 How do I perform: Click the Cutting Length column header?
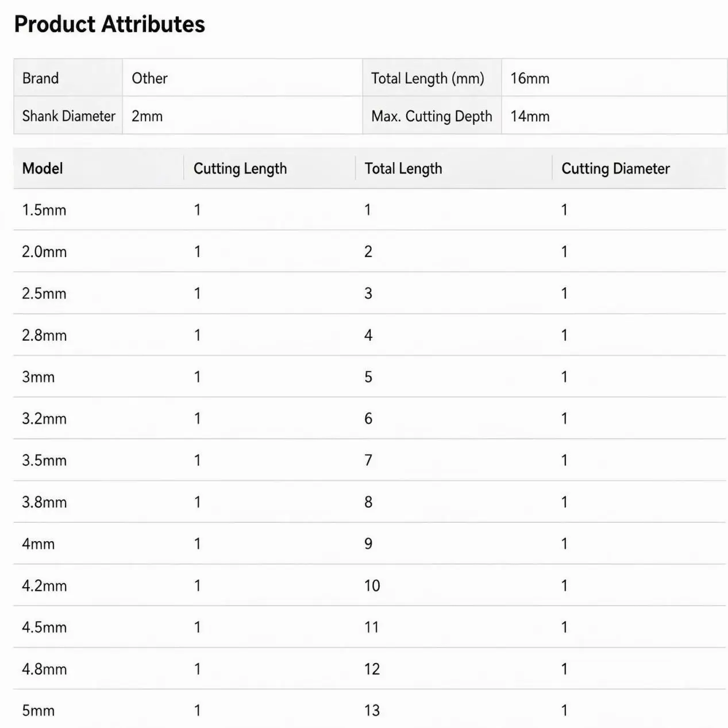tap(240, 168)
